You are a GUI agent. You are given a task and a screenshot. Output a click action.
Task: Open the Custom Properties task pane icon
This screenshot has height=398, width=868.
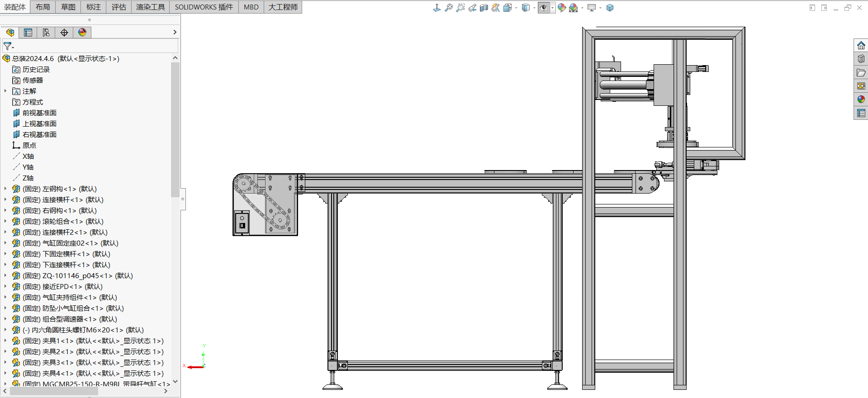point(861,113)
